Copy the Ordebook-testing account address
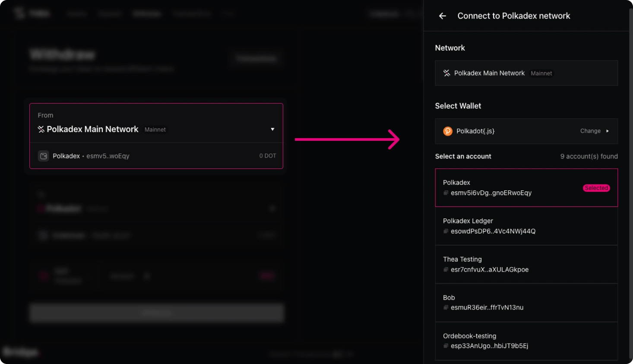Screen dimensions: 633x364 click(x=446, y=346)
